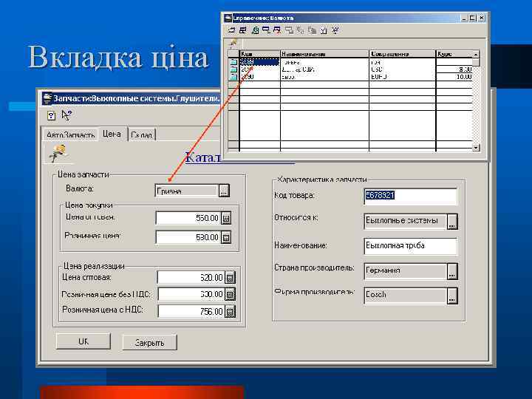Open calculator for purchase retail price 530.00
Viewport: 532px width, 399px height.
point(226,237)
